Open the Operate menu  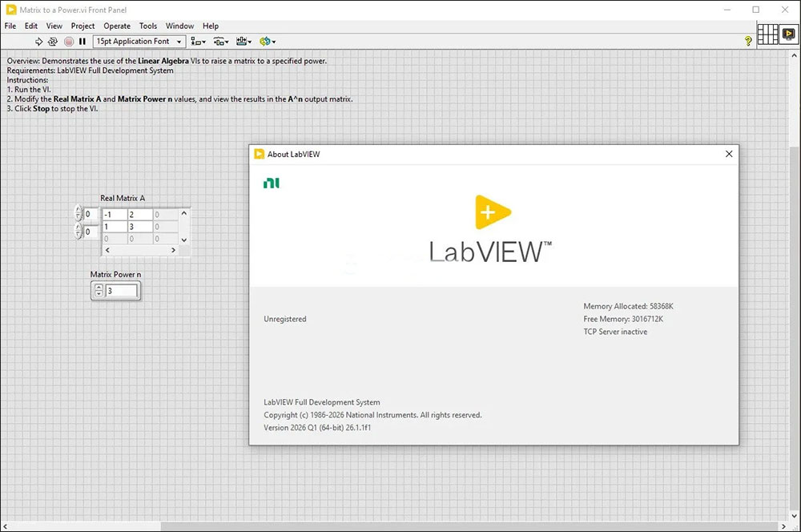pyautogui.click(x=117, y=26)
